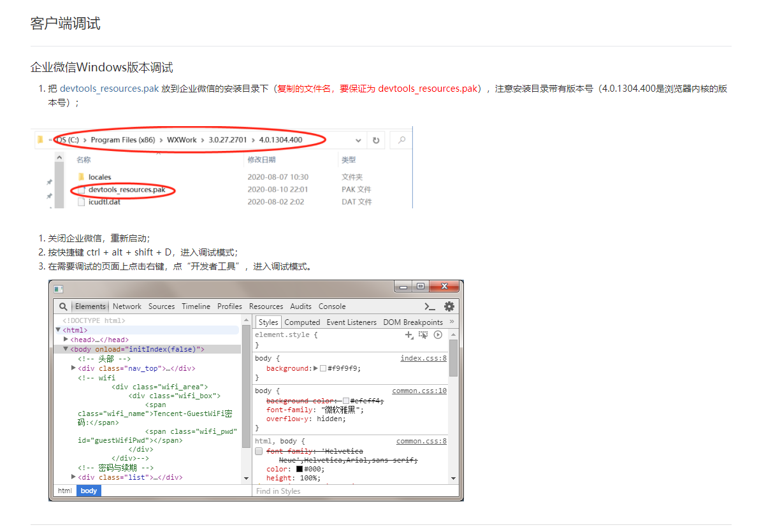This screenshot has width=766, height=532.
Task: Expand the background property triangle
Action: pos(316,368)
